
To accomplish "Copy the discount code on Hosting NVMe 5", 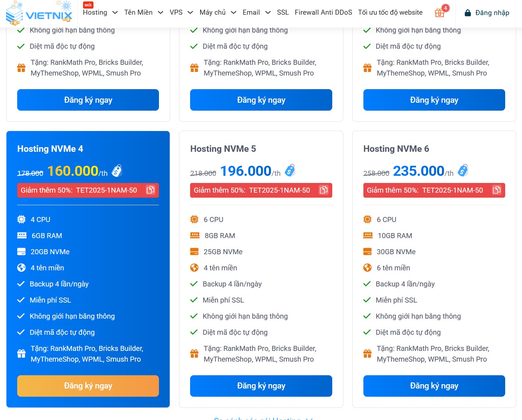I will point(324,190).
